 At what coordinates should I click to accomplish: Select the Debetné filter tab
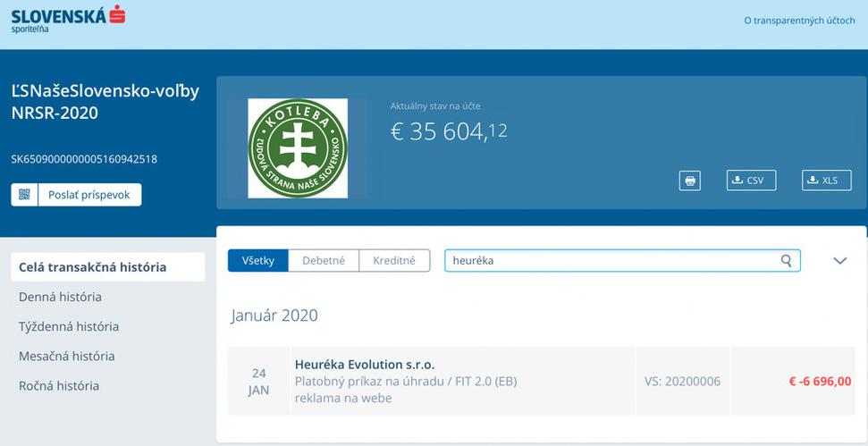tap(324, 261)
